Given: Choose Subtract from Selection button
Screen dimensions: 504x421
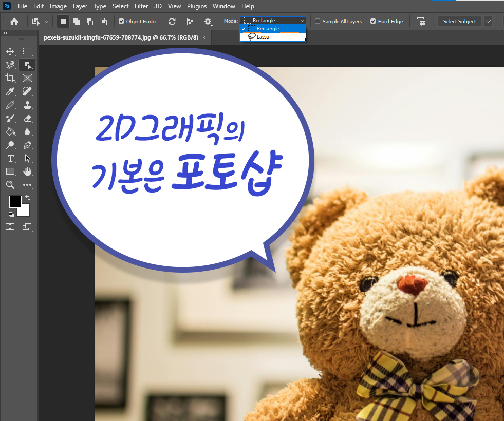Looking at the screenshot, I should 90,22.
